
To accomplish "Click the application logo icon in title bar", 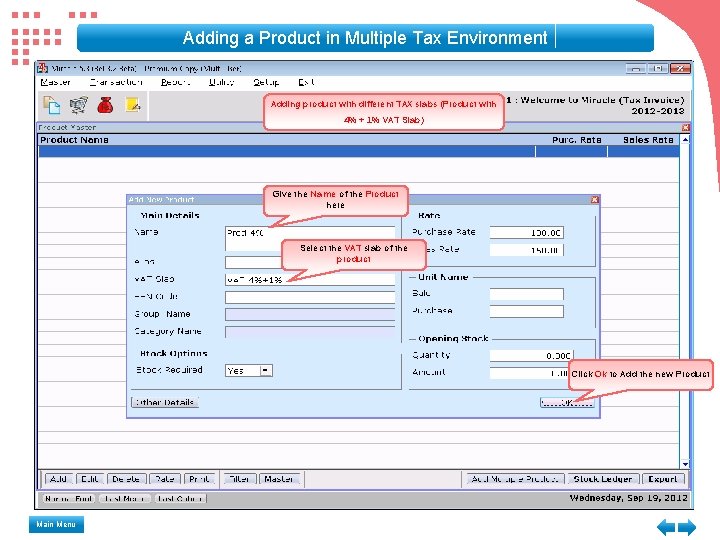I will (x=43, y=68).
